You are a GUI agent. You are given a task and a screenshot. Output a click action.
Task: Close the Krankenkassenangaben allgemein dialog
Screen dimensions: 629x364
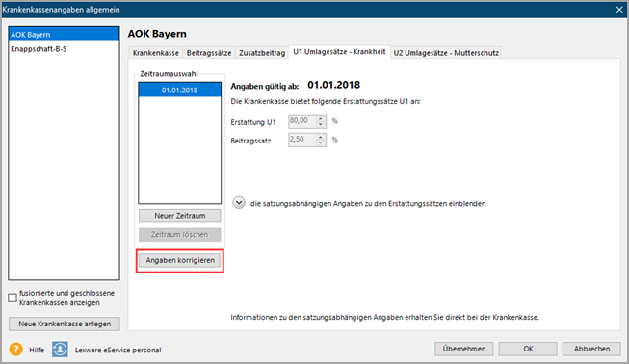coord(619,10)
